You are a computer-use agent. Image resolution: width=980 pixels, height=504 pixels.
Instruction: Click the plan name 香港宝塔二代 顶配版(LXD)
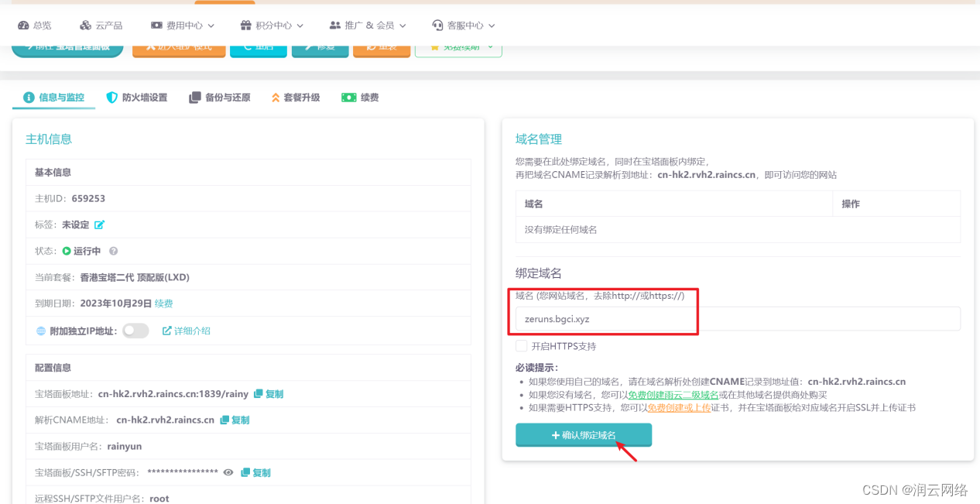coord(135,277)
